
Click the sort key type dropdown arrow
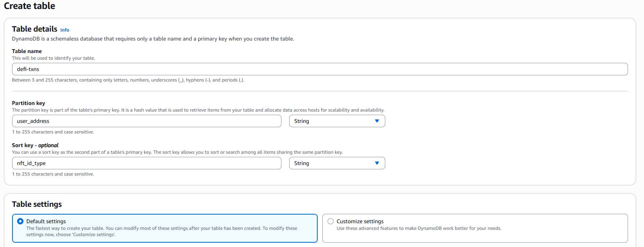pos(377,163)
